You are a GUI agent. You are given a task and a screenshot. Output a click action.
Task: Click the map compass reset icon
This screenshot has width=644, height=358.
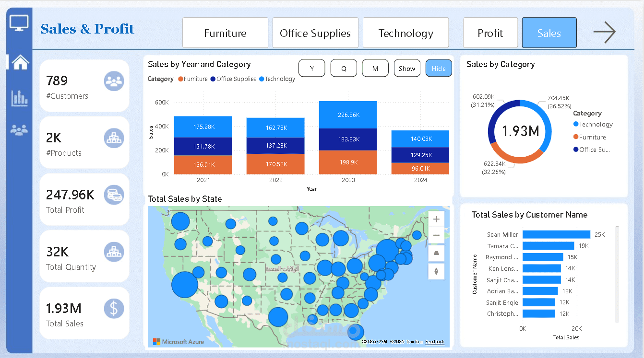coord(436,271)
